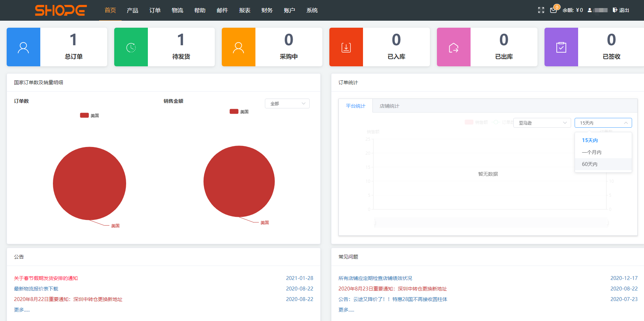Click the 余额: ¥0 balance text
This screenshot has width=644, height=321.
[x=573, y=10]
